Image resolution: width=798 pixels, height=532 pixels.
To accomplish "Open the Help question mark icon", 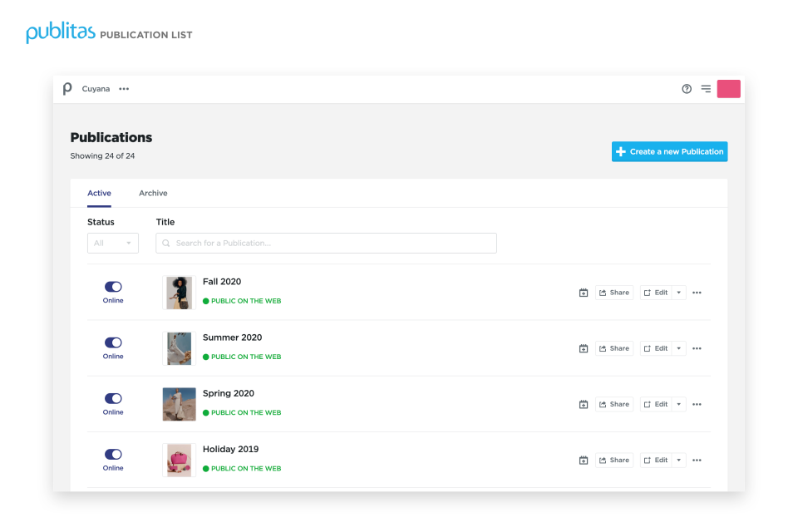I will (686, 88).
